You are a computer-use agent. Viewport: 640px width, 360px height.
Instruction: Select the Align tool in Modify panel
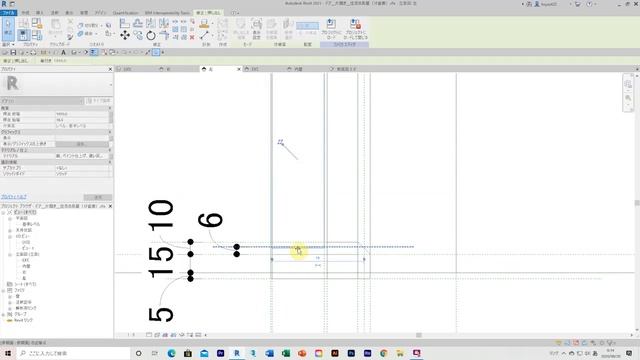tap(125, 23)
